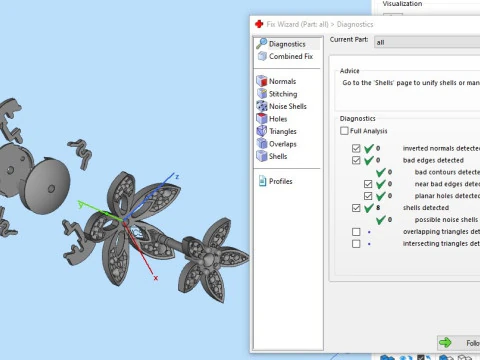Select the Triangles fix icon
Image resolution: width=480 pixels, height=360 pixels.
coord(262,131)
